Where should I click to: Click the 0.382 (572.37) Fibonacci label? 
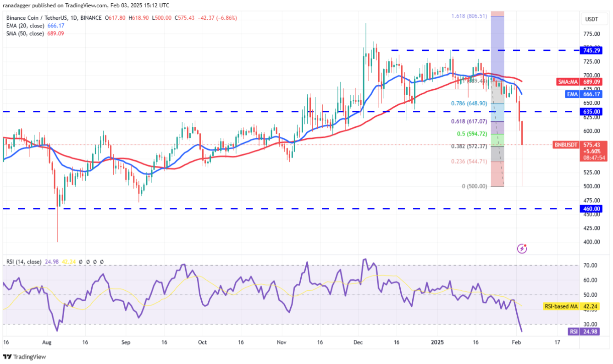point(470,146)
